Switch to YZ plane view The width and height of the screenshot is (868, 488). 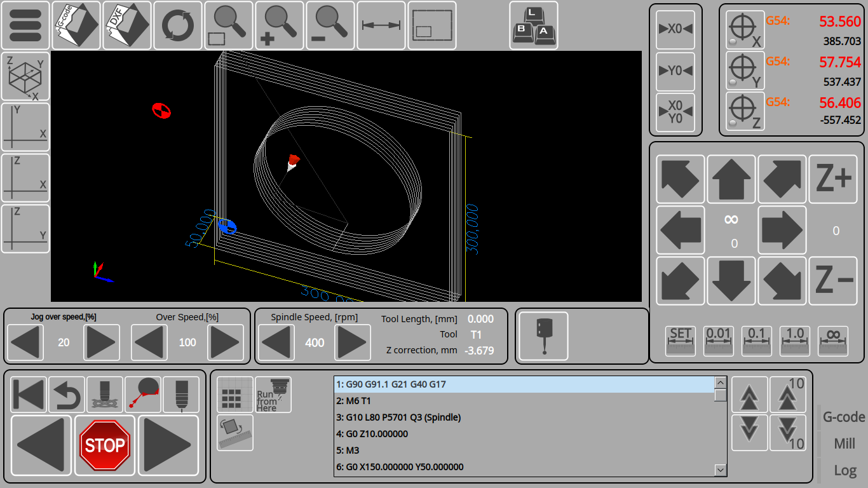[x=25, y=229]
